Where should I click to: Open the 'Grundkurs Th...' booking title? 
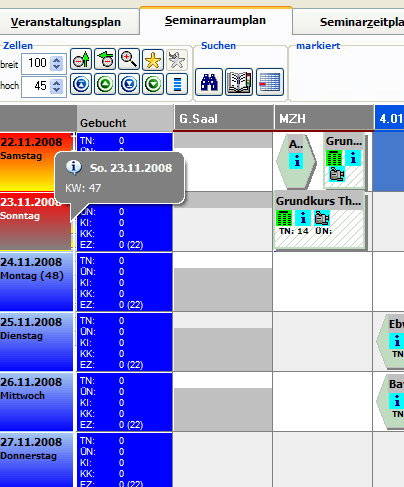point(318,201)
